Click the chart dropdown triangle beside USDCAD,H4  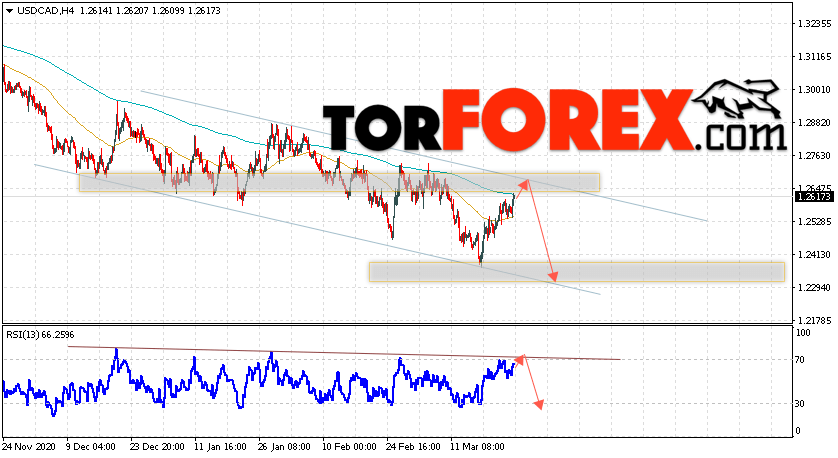[9, 11]
